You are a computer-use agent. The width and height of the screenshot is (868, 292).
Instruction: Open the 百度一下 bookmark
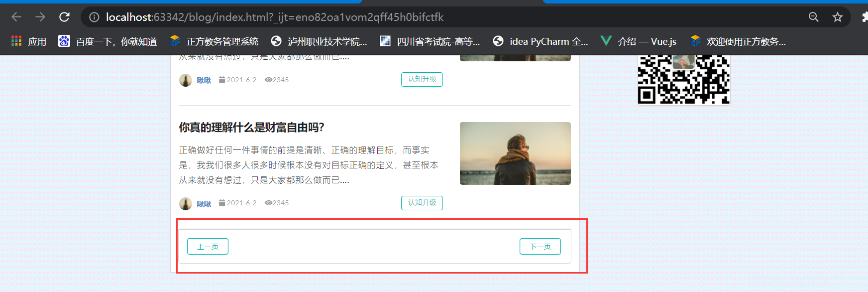[108, 41]
